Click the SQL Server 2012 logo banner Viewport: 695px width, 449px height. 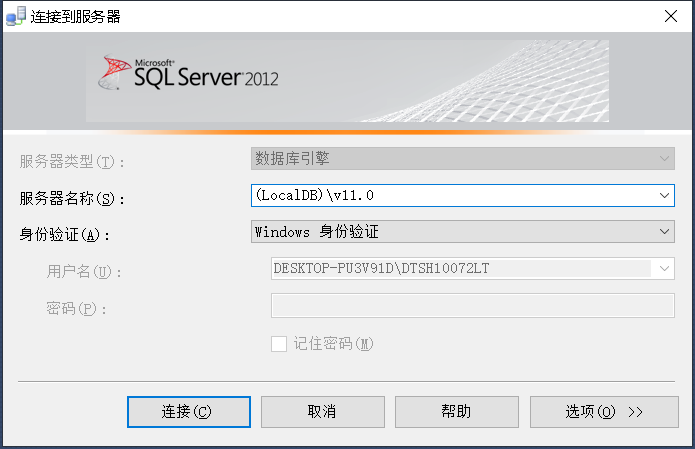(x=347, y=81)
